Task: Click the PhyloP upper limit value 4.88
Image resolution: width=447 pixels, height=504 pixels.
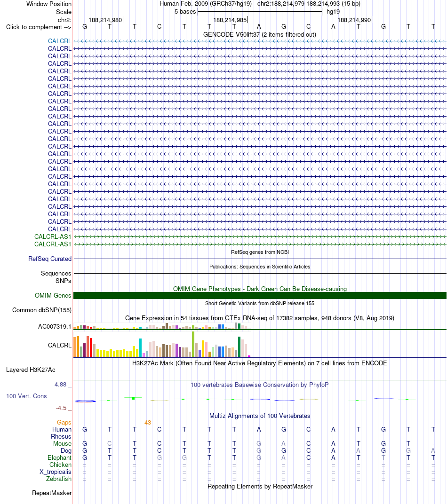Action: pos(60,385)
